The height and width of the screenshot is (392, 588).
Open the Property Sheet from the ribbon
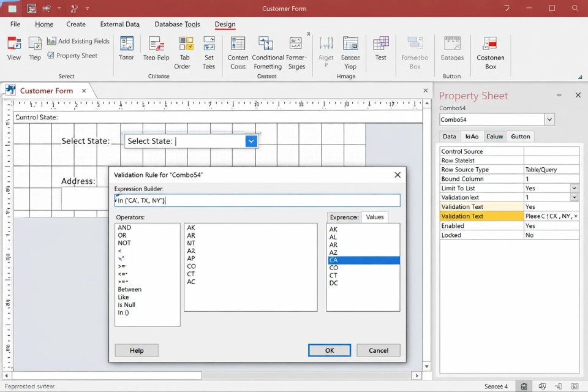[73, 55]
